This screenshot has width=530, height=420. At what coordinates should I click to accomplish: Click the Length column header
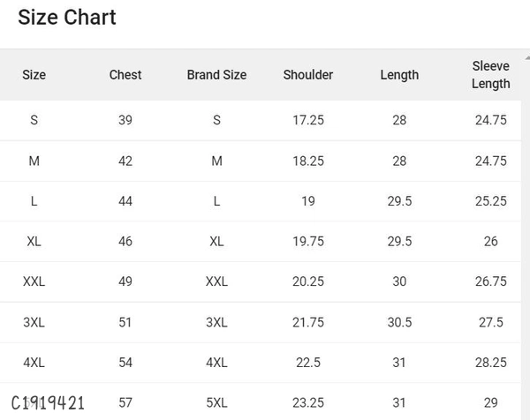[x=399, y=75]
